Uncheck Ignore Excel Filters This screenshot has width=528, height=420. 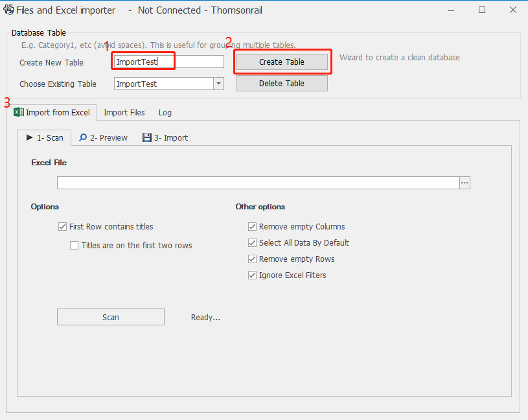click(253, 275)
